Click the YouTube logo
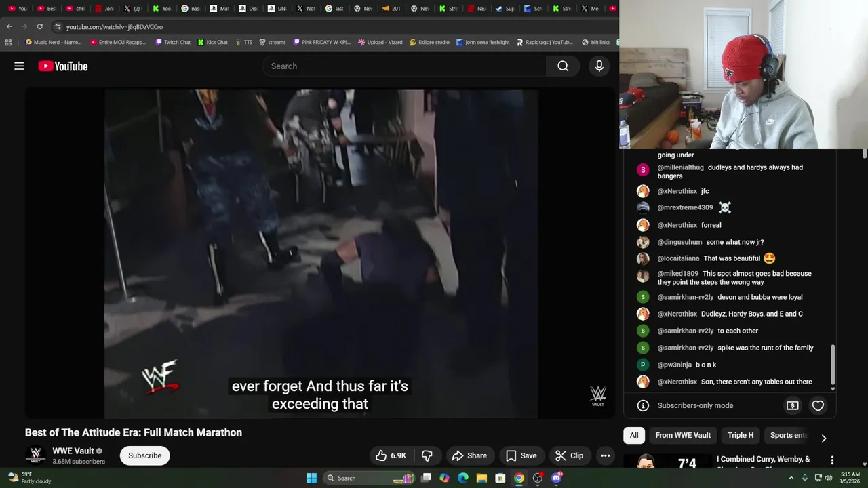The width and height of the screenshot is (868, 488). click(63, 66)
